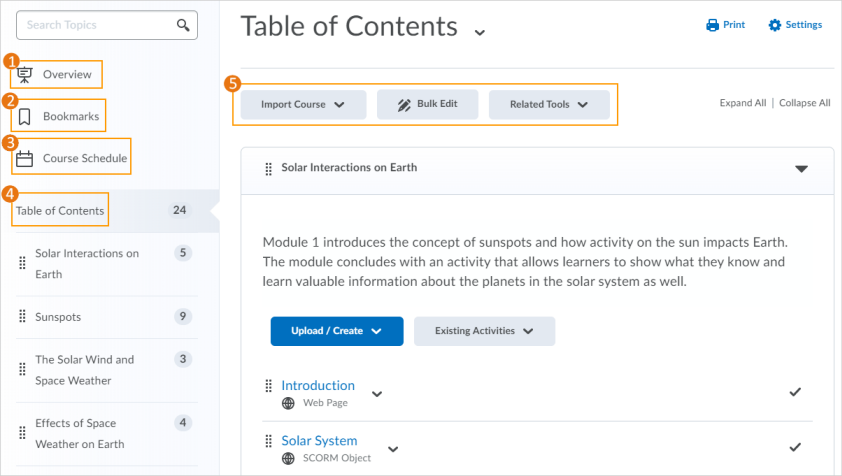This screenshot has width=842, height=476.
Task: Open the Import Course dropdown
Action: tap(303, 105)
